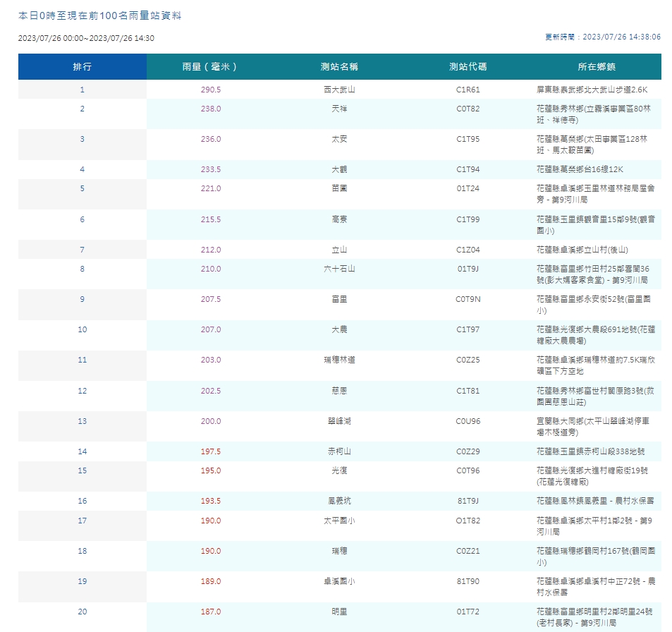The image size is (672, 632).
Task: Click station code C1T95
Action: [468, 139]
